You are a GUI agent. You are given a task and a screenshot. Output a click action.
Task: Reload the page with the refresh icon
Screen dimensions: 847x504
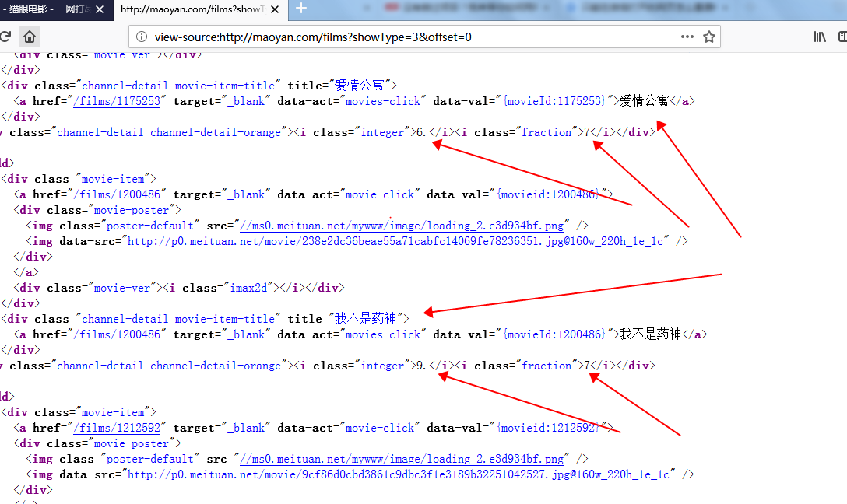(x=5, y=37)
